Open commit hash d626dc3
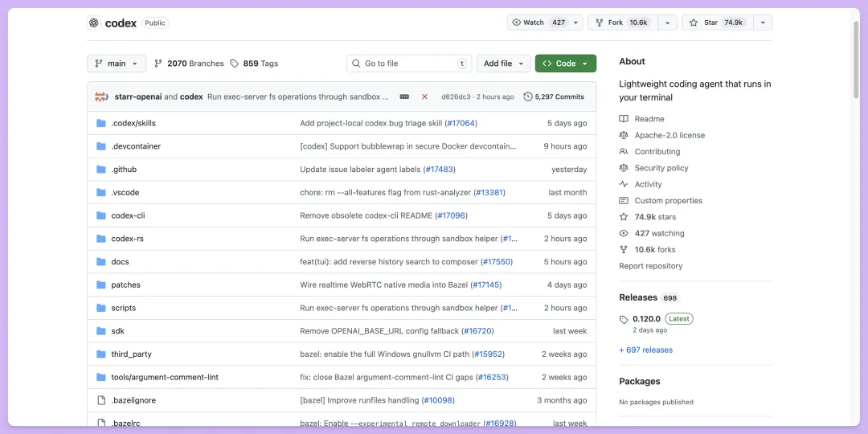Viewport: 868px width, 434px height. click(x=455, y=97)
